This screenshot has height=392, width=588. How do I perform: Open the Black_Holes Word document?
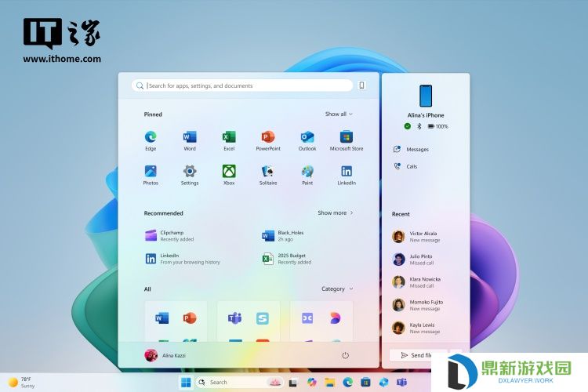tap(283, 235)
